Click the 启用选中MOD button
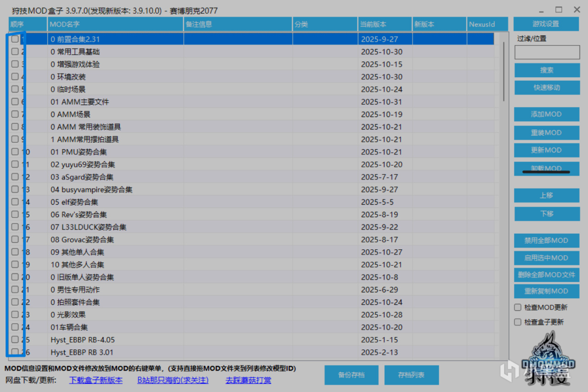588x392 pixels. (547, 258)
